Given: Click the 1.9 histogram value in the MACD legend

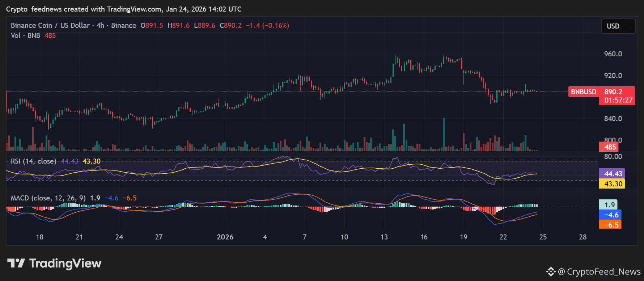Looking at the screenshot, I should click(95, 198).
